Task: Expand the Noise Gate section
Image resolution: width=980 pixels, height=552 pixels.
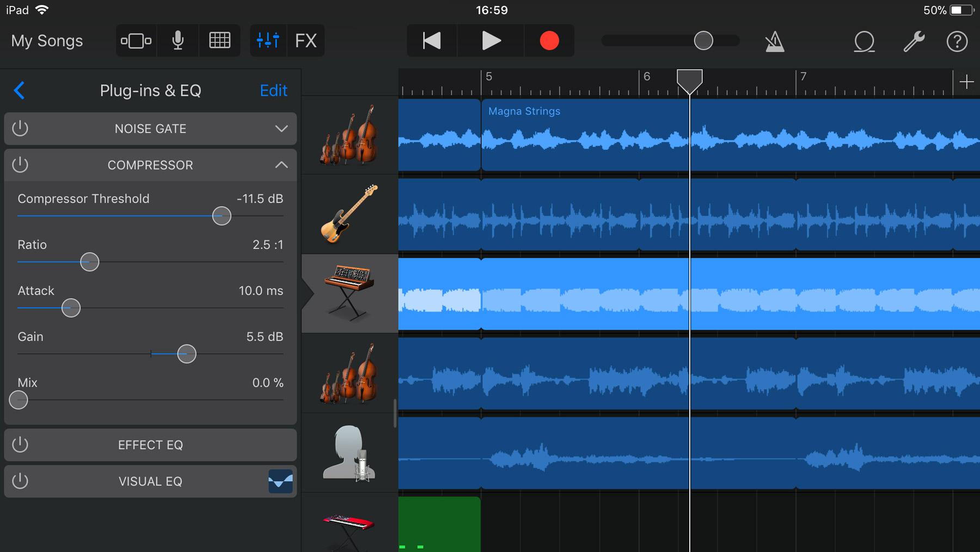Action: pyautogui.click(x=281, y=129)
